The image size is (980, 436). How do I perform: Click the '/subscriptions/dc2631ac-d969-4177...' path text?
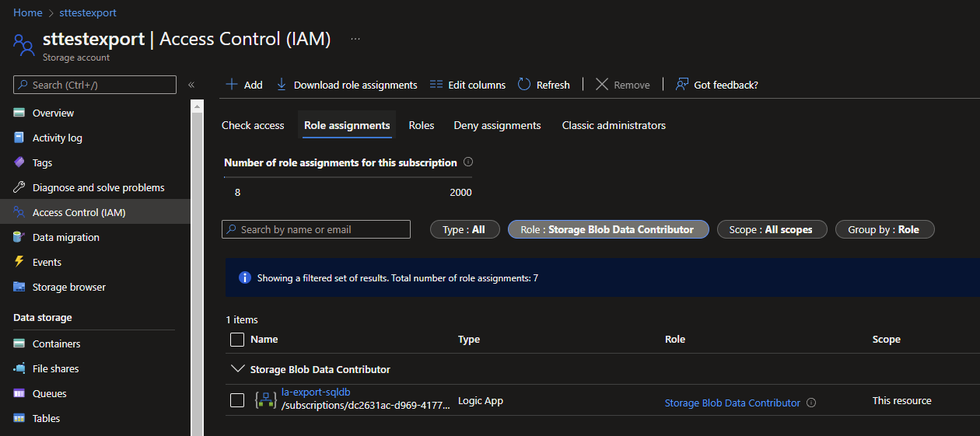[x=366, y=405]
